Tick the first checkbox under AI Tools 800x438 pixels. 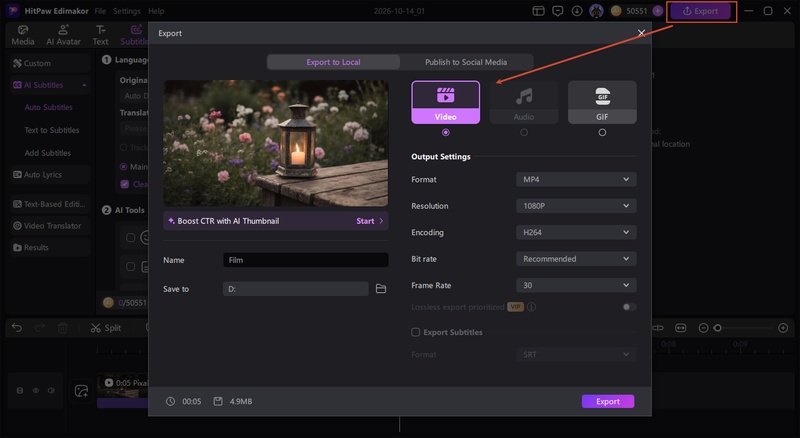click(x=131, y=238)
